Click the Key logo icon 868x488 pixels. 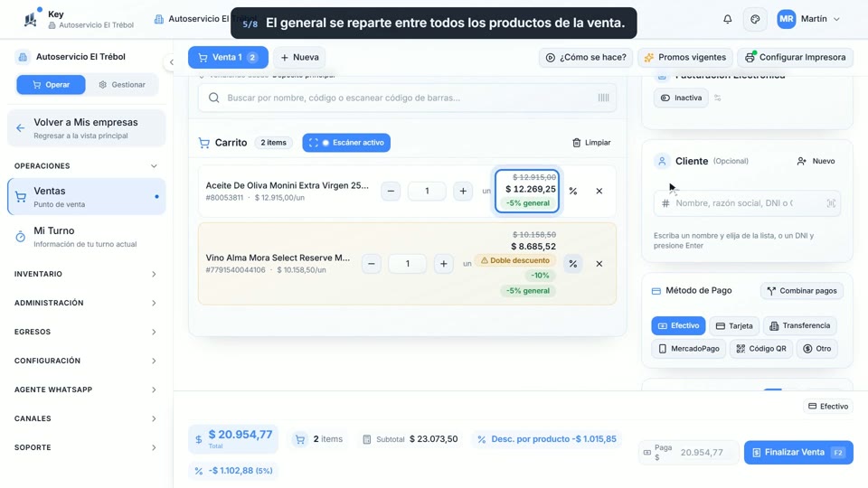[x=31, y=20]
